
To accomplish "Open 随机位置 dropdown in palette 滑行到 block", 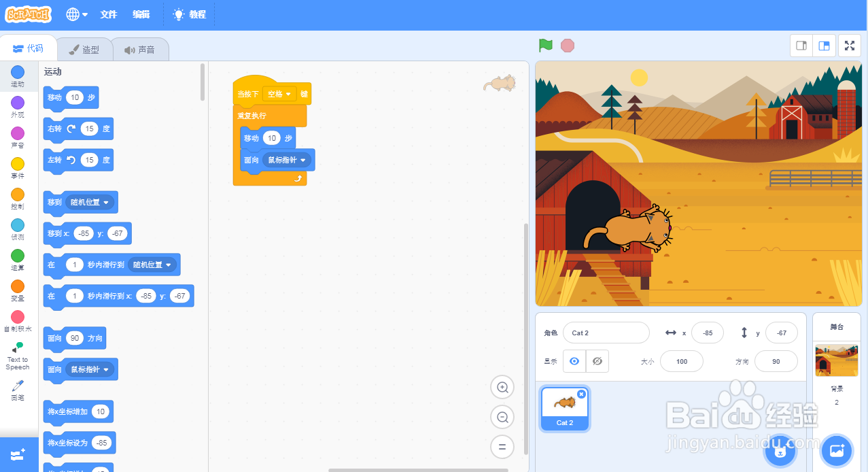I will point(152,265).
